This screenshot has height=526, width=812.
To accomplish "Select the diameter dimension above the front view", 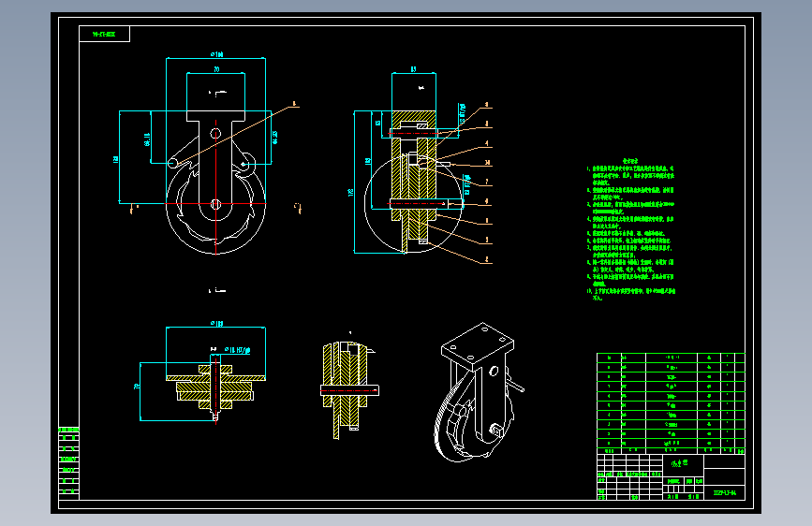I will tap(216, 54).
